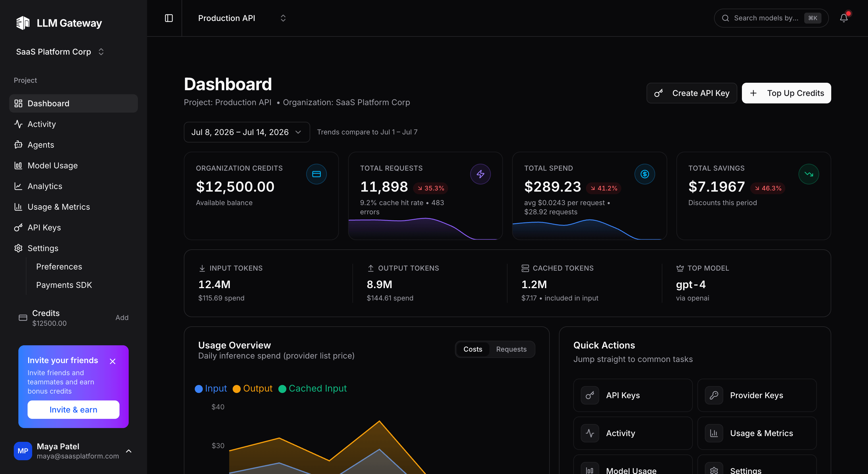The height and width of the screenshot is (474, 868).
Task: Click the API Keys key icon in sidebar
Action: (18, 228)
